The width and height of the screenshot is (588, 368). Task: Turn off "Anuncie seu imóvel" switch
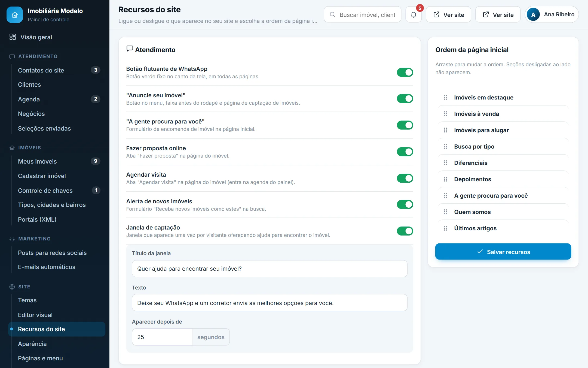tap(405, 98)
